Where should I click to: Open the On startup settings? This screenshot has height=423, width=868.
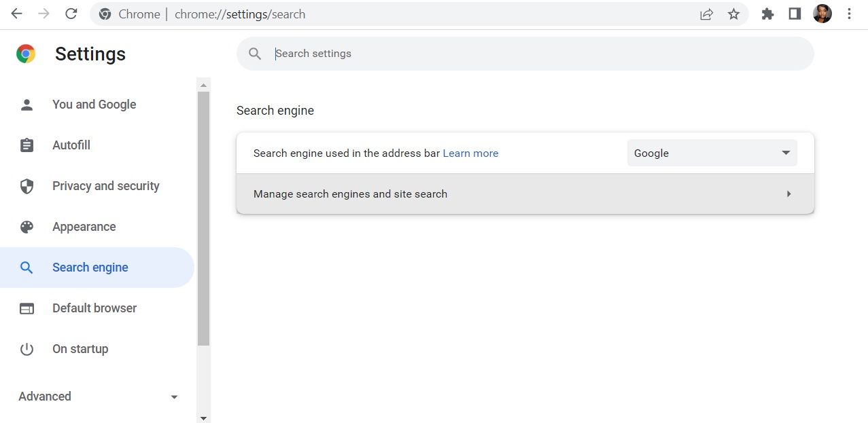(x=80, y=348)
